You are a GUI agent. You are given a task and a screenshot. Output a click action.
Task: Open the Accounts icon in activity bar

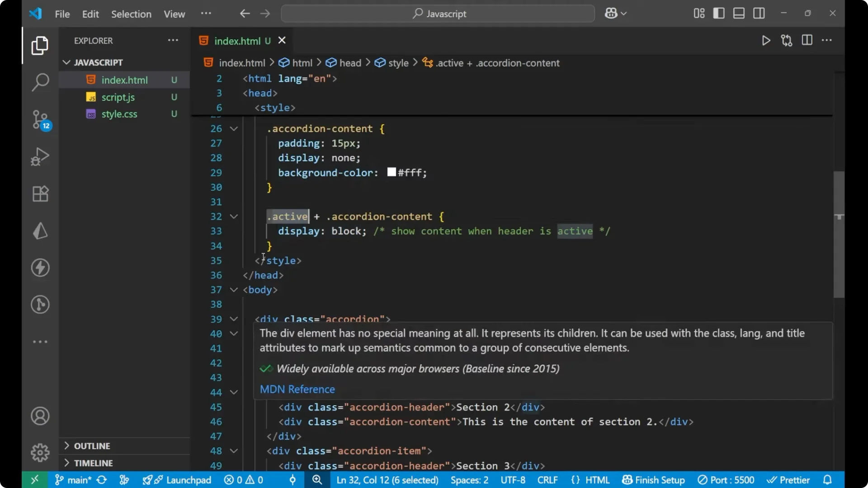pyautogui.click(x=40, y=416)
